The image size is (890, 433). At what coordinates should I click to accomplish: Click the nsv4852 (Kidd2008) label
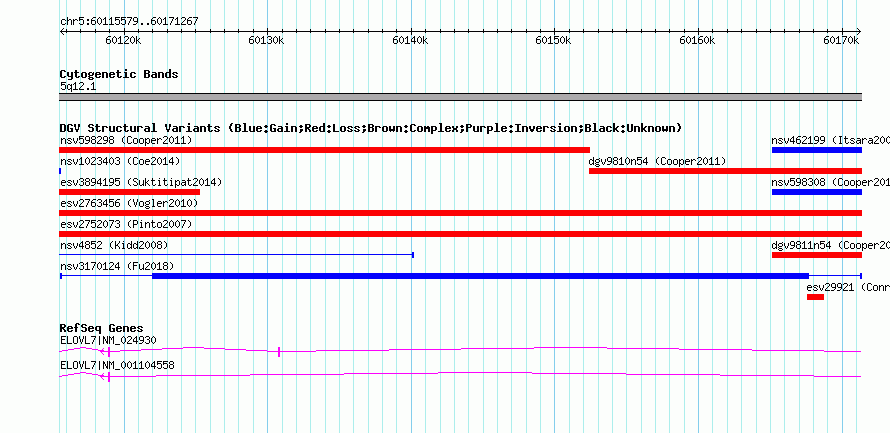click(114, 245)
